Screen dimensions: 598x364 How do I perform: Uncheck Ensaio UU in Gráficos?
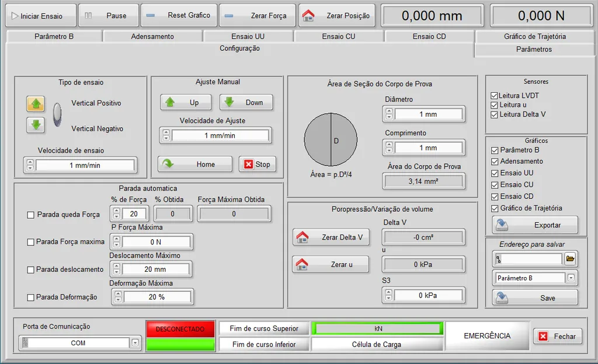pos(495,173)
